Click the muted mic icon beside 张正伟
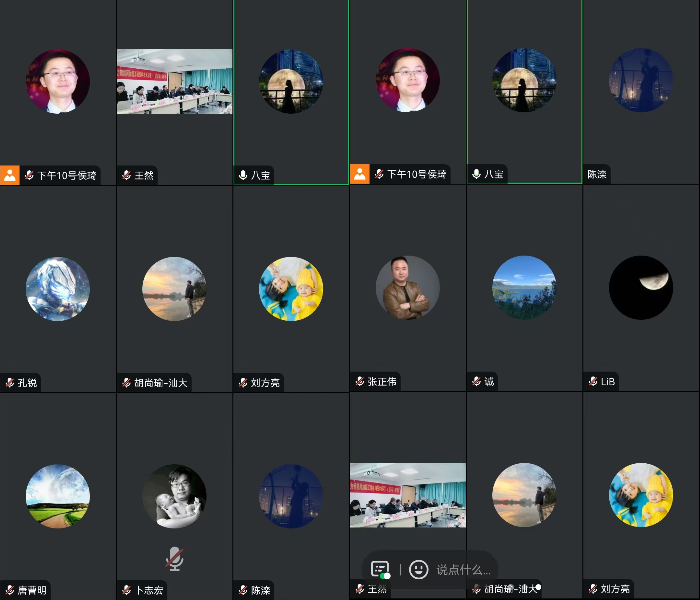The width and height of the screenshot is (700, 600). point(360,382)
